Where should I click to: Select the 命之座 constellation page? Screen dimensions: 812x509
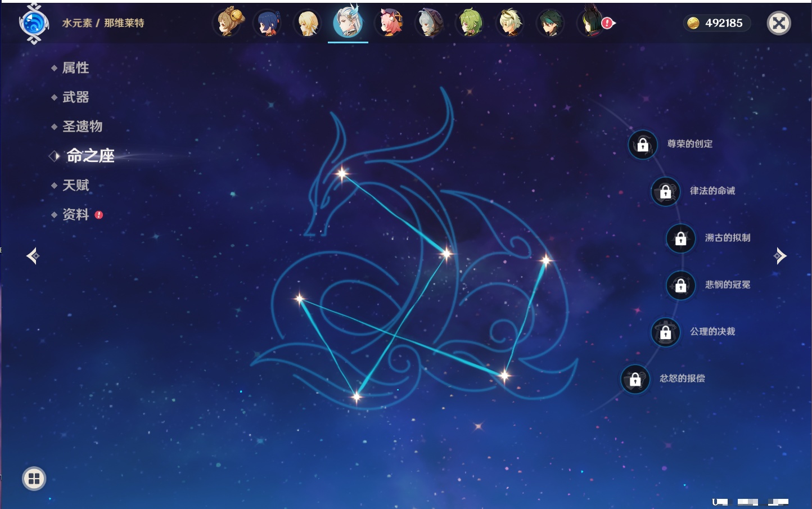[90, 156]
